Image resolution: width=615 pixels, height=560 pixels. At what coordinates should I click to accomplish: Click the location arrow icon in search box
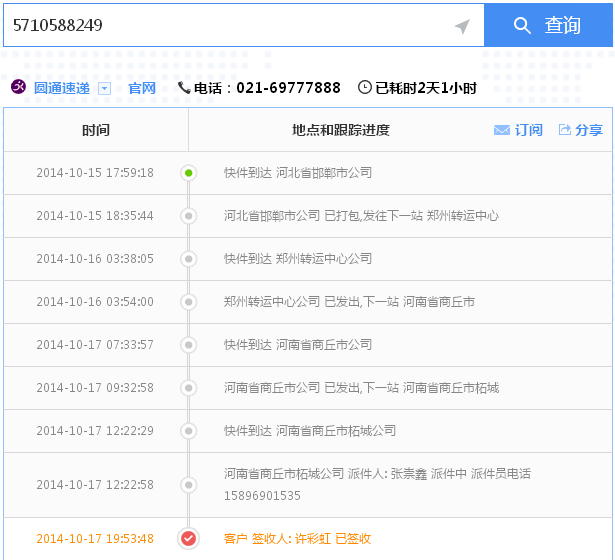[x=462, y=26]
